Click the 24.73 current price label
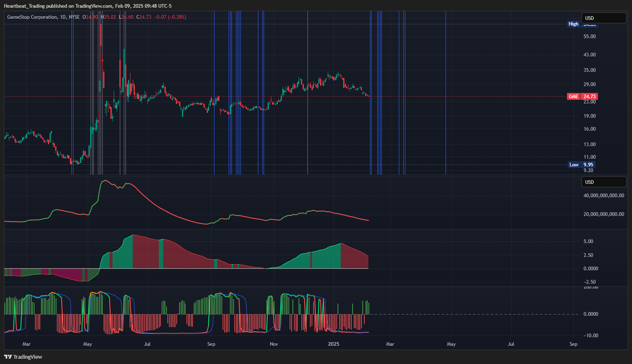This screenshot has width=632, height=364. [589, 96]
